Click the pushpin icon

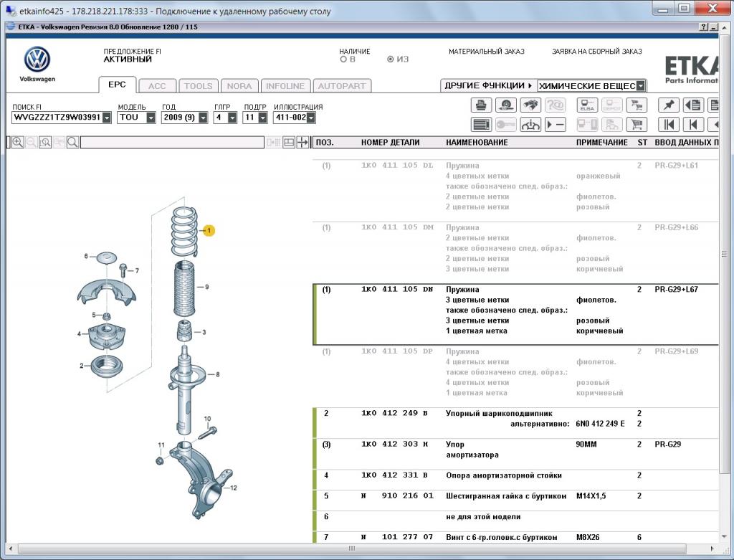pos(669,105)
